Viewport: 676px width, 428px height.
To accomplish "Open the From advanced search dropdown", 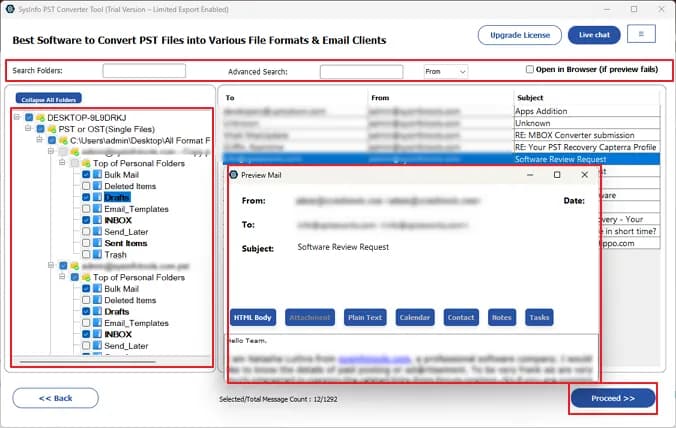I will point(446,72).
